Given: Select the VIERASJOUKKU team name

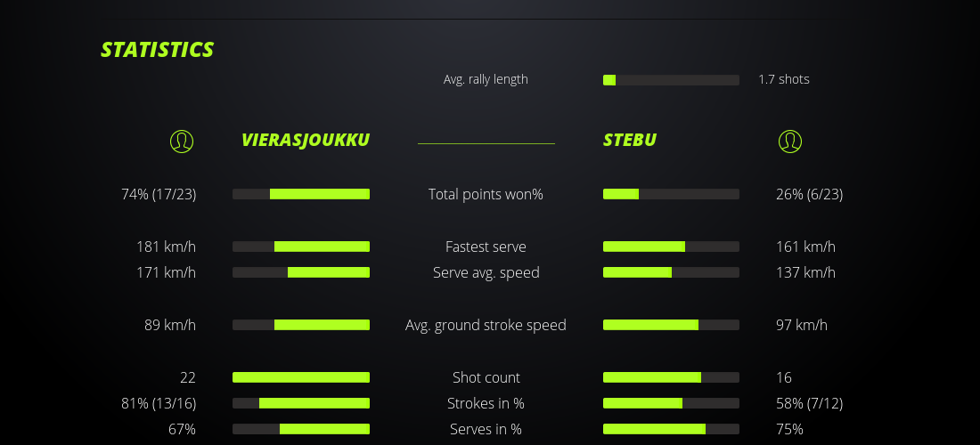Looking at the screenshot, I should pyautogui.click(x=305, y=141).
